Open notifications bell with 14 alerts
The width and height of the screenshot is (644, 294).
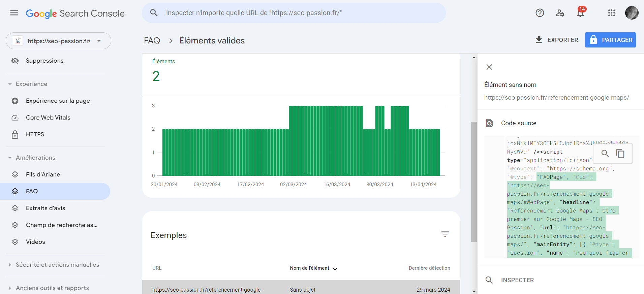point(580,12)
